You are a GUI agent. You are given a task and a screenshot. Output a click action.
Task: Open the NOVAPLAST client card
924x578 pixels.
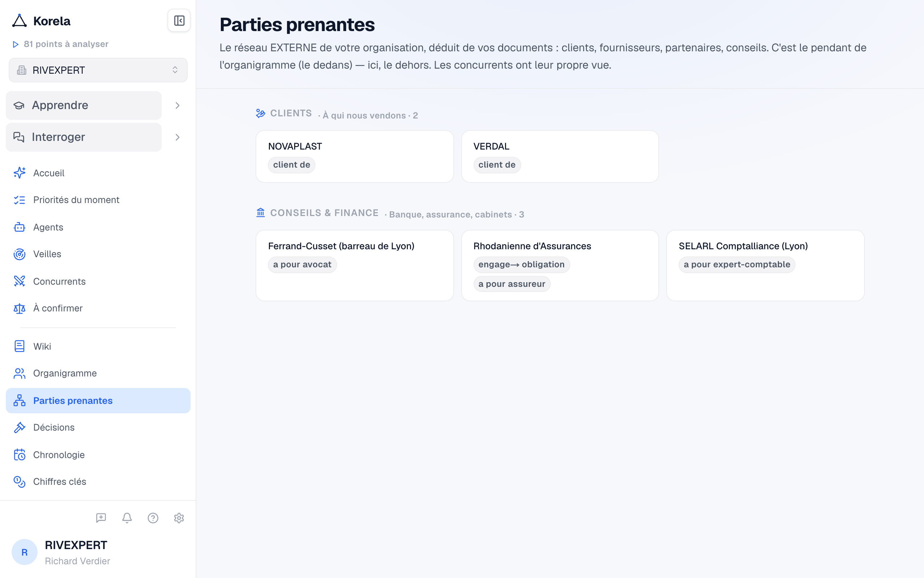(355, 156)
